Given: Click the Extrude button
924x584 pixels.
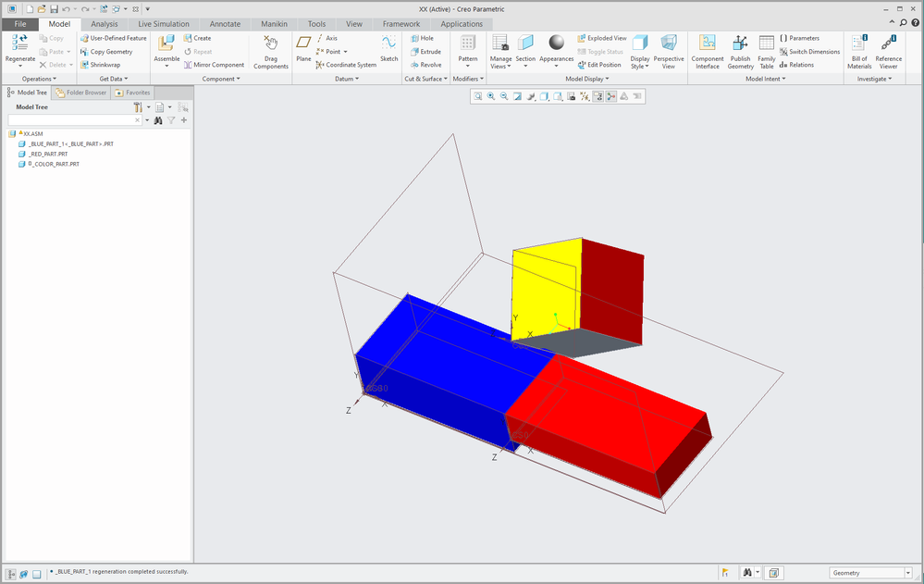Looking at the screenshot, I should (x=425, y=52).
